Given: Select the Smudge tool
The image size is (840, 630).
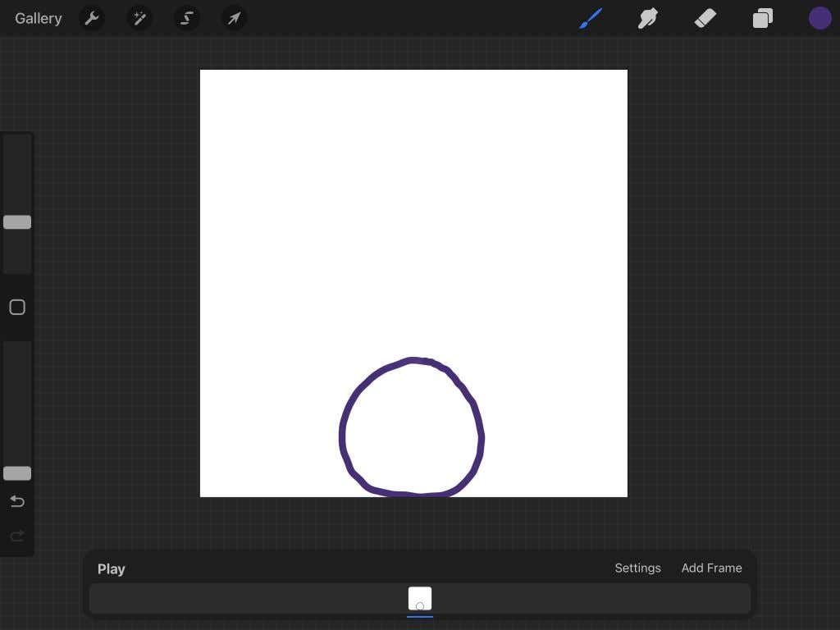Looking at the screenshot, I should click(648, 18).
